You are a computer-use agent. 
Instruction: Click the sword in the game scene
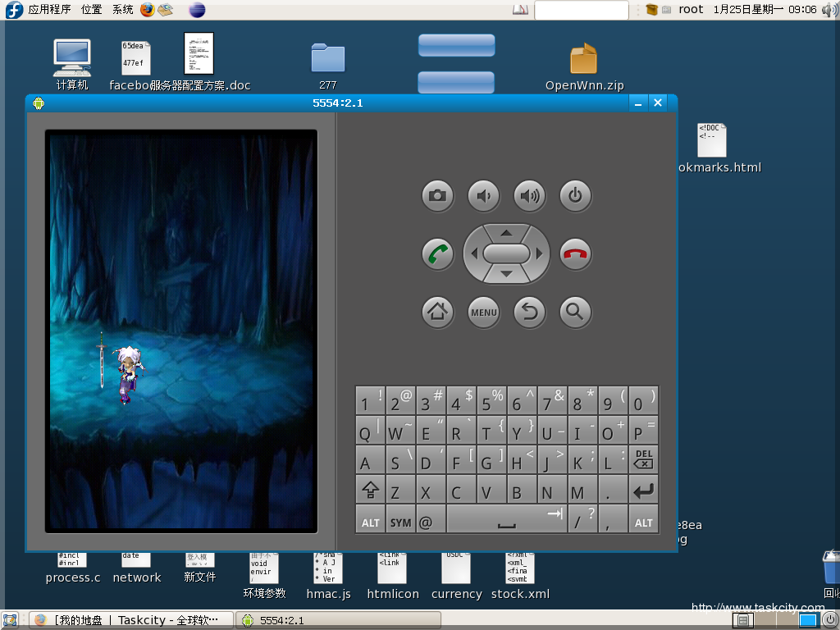101,360
